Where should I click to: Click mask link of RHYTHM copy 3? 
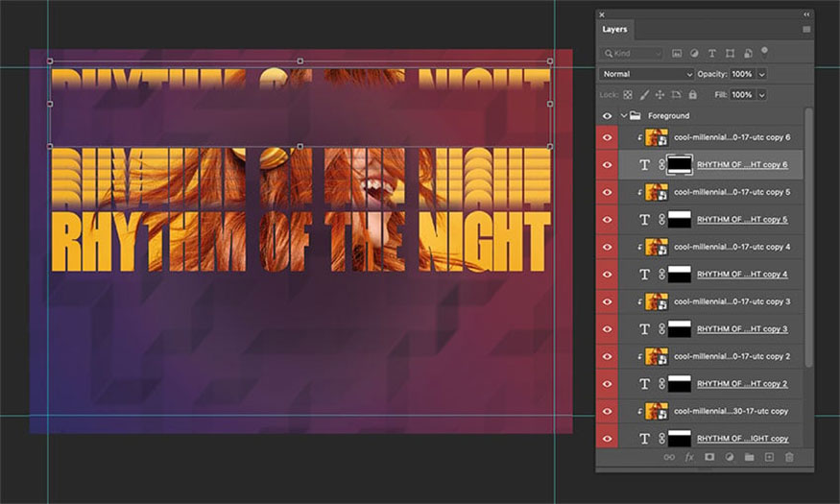pos(661,329)
